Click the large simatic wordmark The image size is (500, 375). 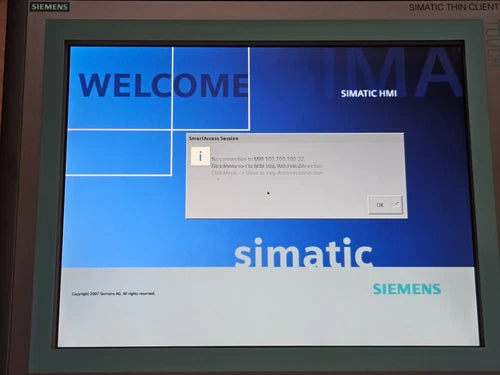pos(303,252)
